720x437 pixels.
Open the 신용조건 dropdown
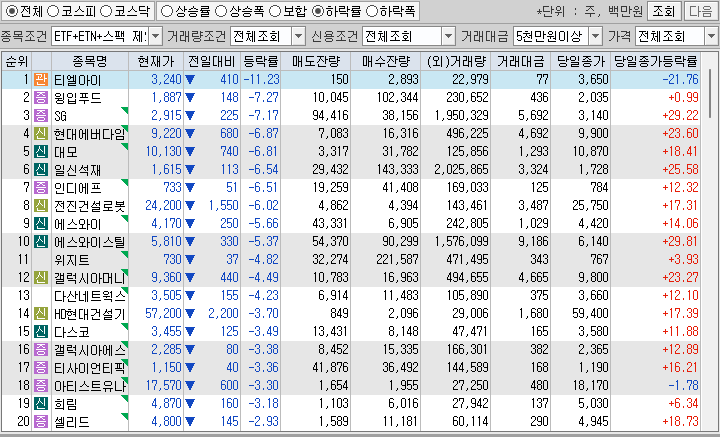(x=448, y=36)
